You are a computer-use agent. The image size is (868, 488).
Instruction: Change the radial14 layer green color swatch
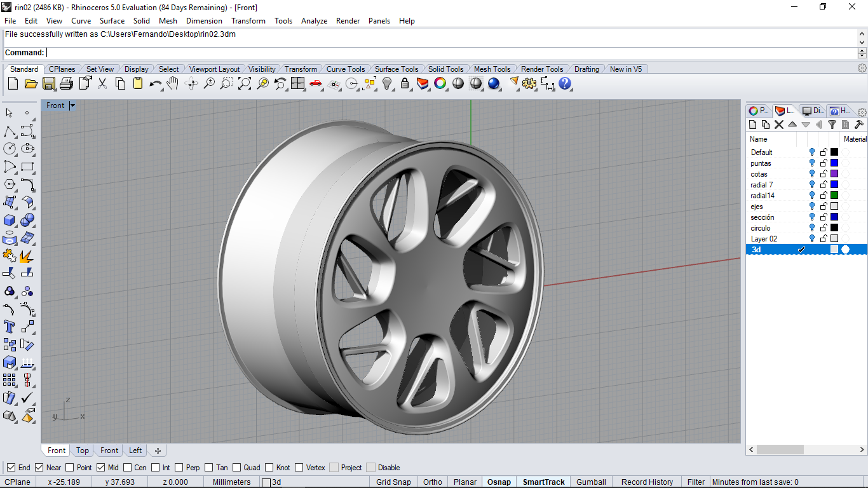coord(834,196)
